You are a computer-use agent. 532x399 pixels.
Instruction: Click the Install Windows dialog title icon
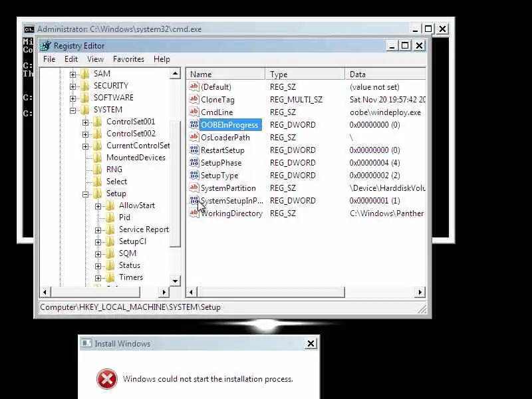[x=86, y=343]
